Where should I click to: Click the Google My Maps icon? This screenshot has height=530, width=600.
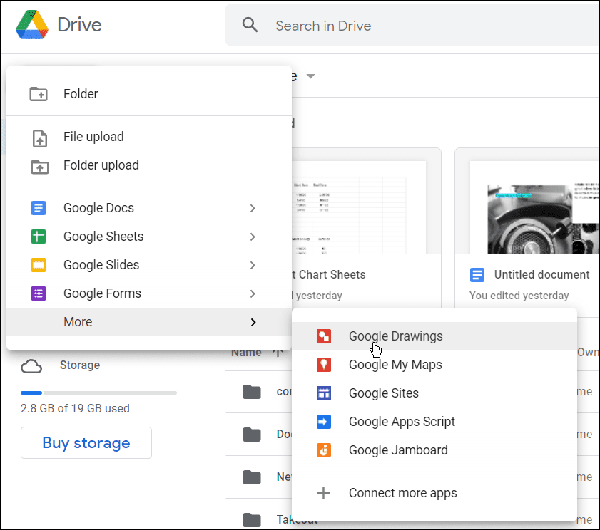pyautogui.click(x=324, y=365)
